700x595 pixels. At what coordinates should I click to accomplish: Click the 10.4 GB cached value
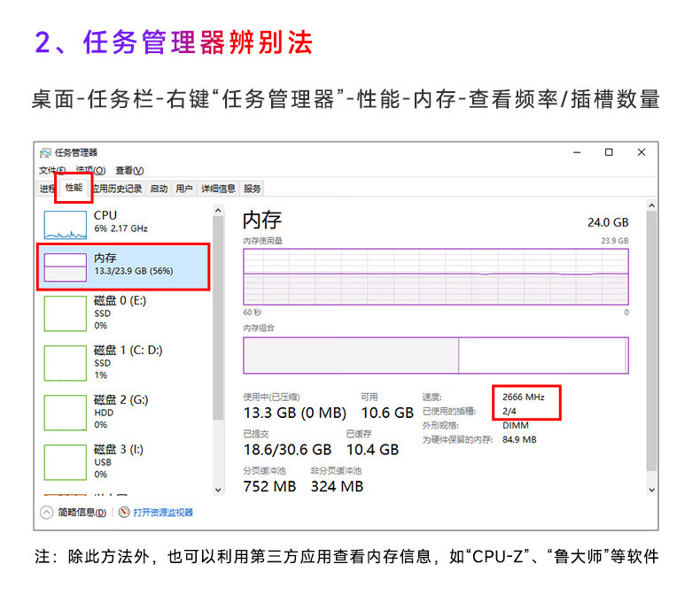click(x=373, y=450)
